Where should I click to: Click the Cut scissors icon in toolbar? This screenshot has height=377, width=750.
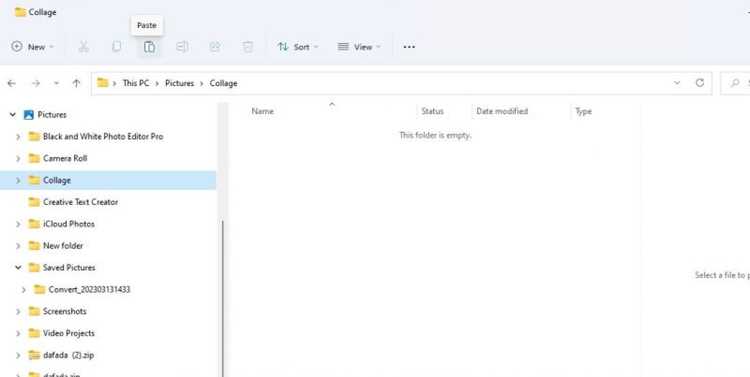tap(84, 47)
